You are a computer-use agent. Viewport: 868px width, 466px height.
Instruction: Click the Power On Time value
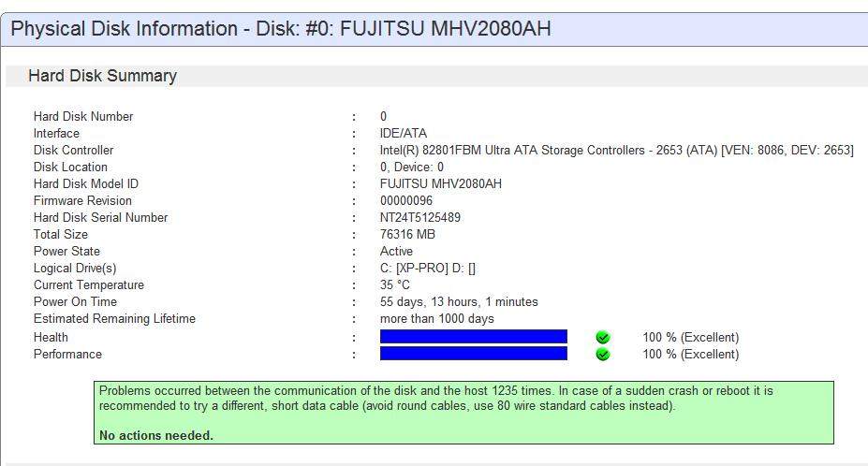[459, 301]
